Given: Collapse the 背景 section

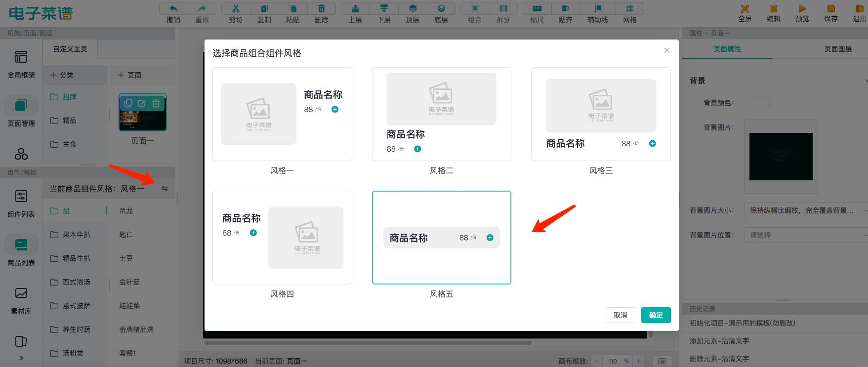Looking at the screenshot, I should [866, 81].
